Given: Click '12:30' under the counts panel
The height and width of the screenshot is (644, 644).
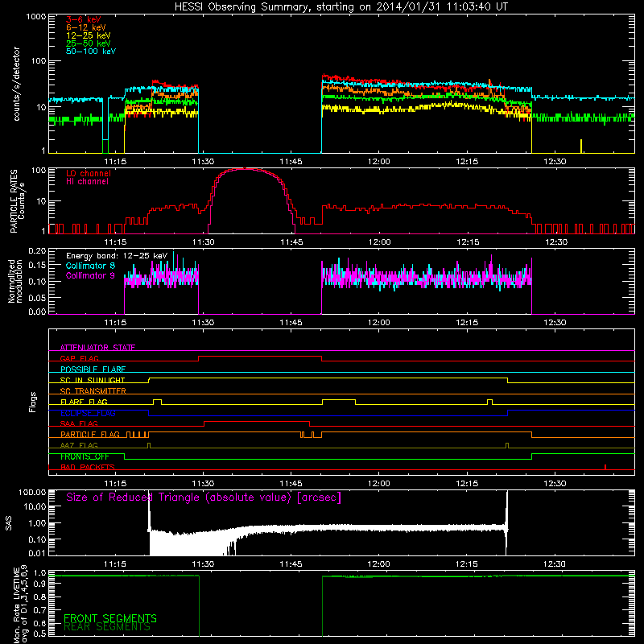Looking at the screenshot, I should [x=555, y=162].
